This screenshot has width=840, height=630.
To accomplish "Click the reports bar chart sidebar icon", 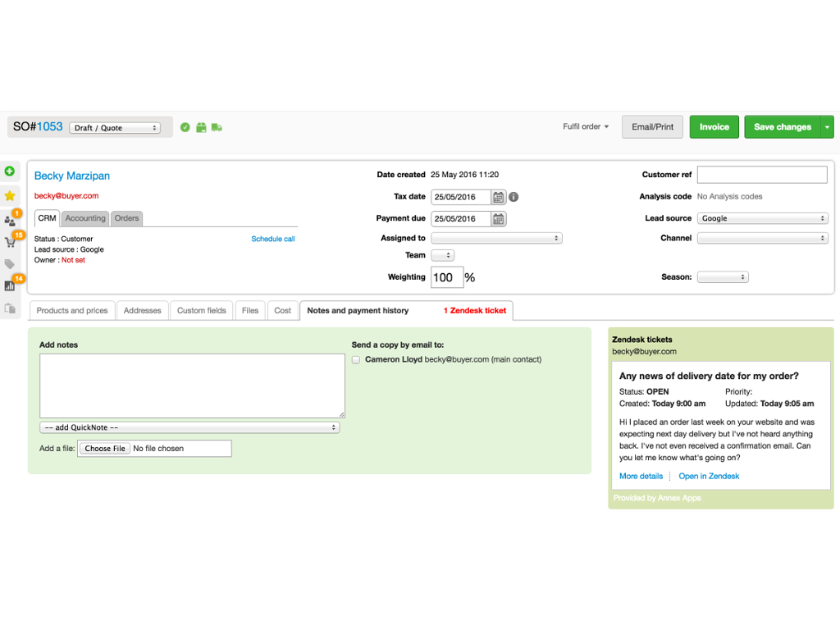I will 10,285.
